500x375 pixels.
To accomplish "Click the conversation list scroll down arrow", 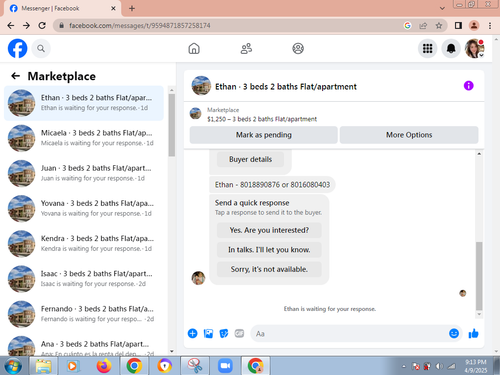I will [x=172, y=351].
